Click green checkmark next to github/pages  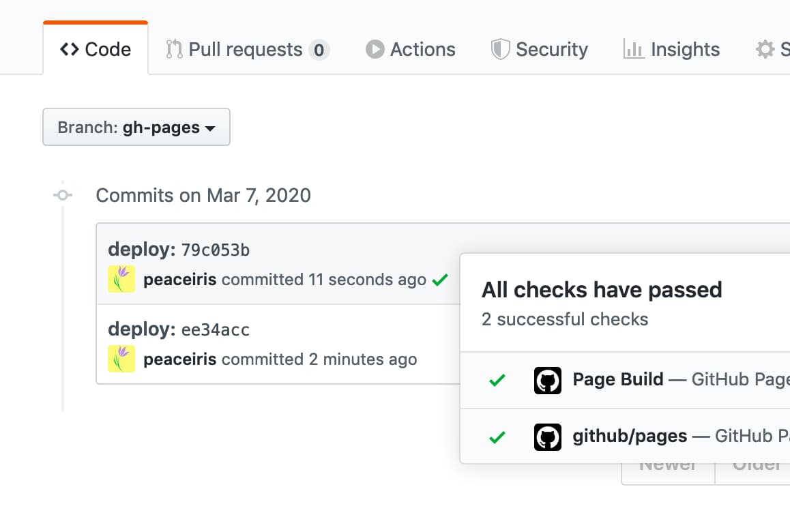click(497, 437)
